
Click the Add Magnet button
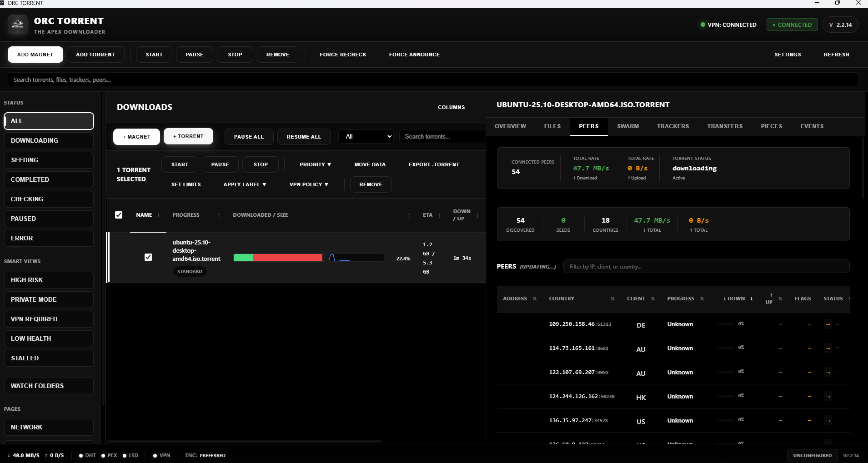click(35, 55)
